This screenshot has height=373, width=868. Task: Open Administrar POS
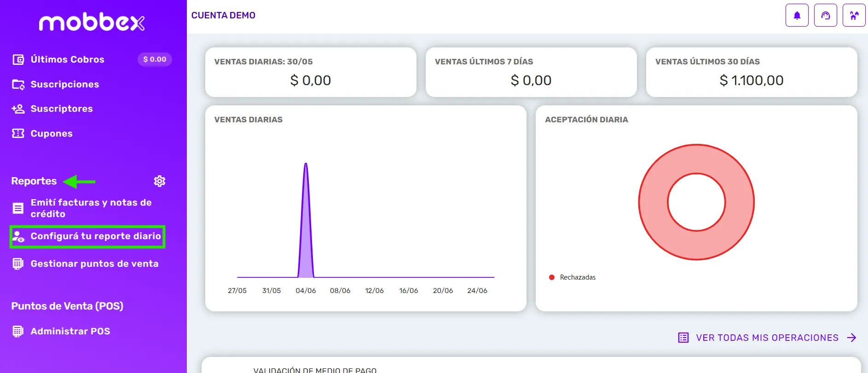(x=70, y=331)
